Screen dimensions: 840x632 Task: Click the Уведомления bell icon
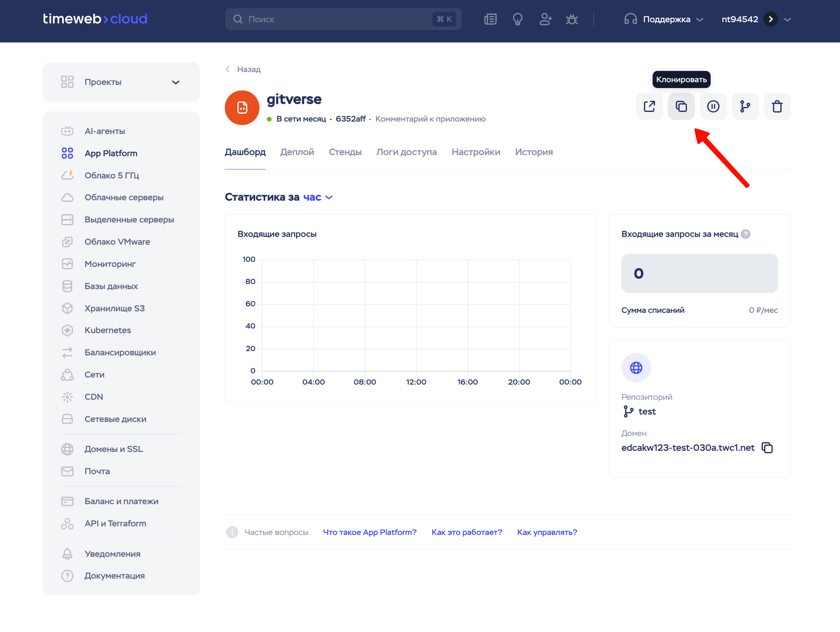tap(67, 554)
